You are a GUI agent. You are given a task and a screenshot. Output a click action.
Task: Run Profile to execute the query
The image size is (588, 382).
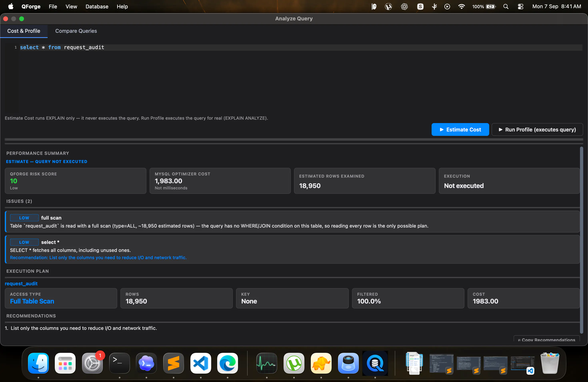pyautogui.click(x=537, y=129)
